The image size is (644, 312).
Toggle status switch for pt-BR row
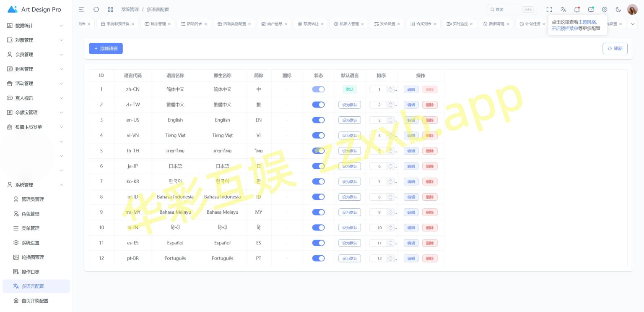[x=318, y=258]
